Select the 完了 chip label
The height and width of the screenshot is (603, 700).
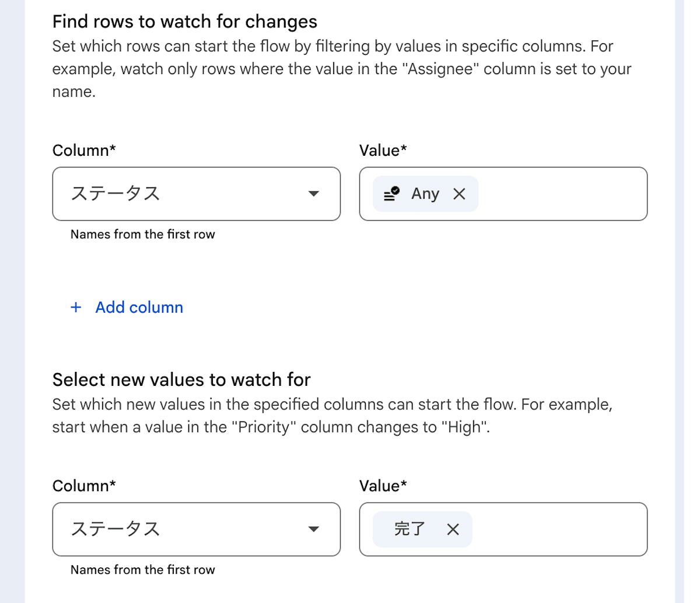pyautogui.click(x=409, y=529)
